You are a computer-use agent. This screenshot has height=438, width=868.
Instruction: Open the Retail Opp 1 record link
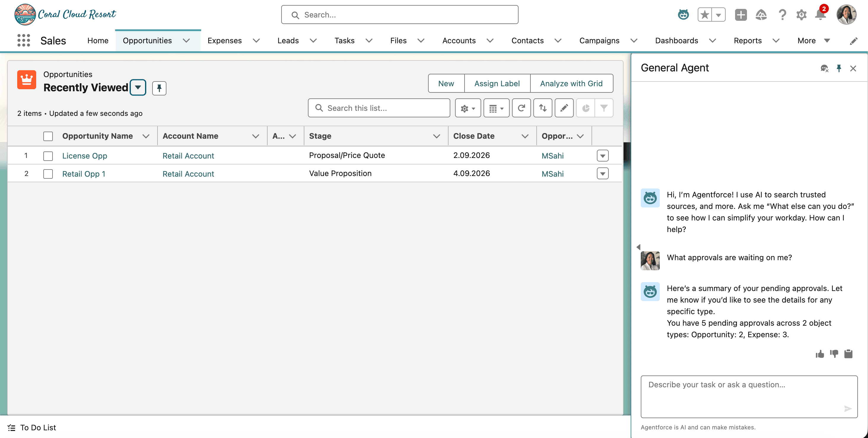[84, 174]
